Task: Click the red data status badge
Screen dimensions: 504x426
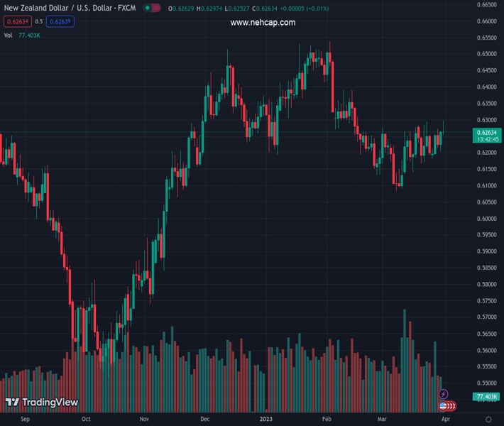Action: (156, 8)
